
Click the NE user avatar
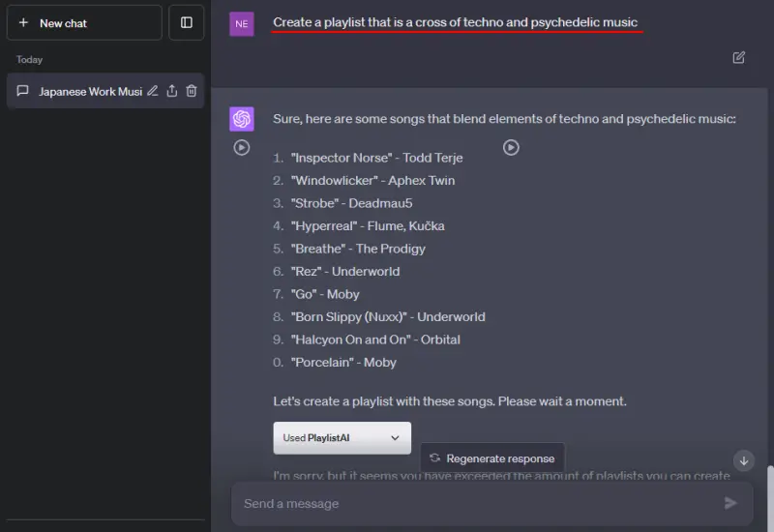coord(242,23)
